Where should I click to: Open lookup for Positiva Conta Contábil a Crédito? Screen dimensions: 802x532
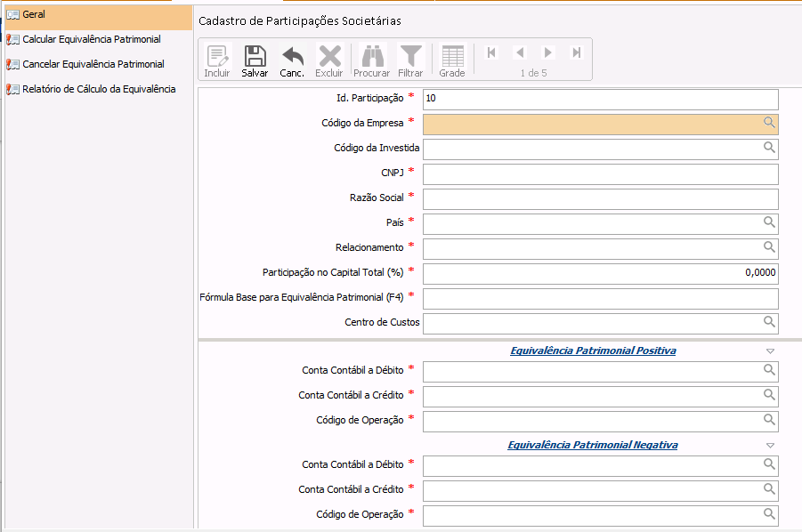click(x=769, y=394)
